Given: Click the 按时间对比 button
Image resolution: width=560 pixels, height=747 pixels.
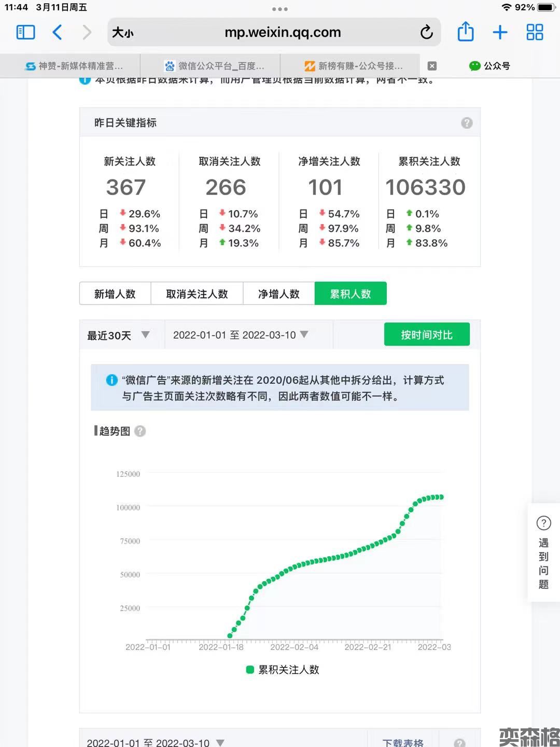Looking at the screenshot, I should [426, 335].
